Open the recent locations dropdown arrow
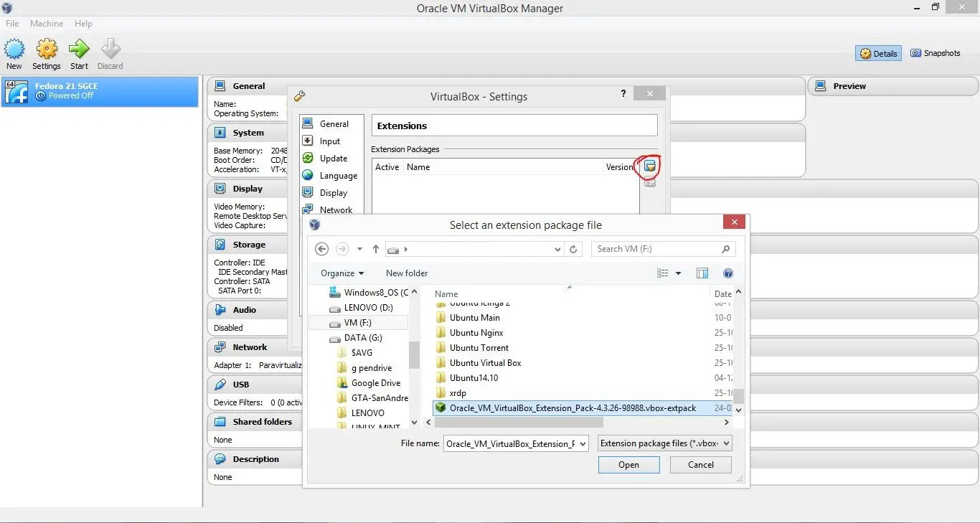980x523 pixels. 359,250
